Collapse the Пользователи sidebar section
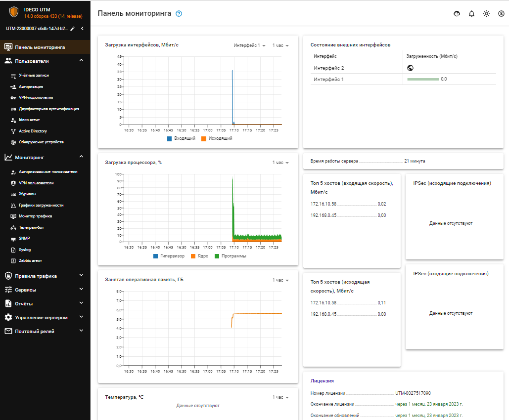 coord(81,61)
